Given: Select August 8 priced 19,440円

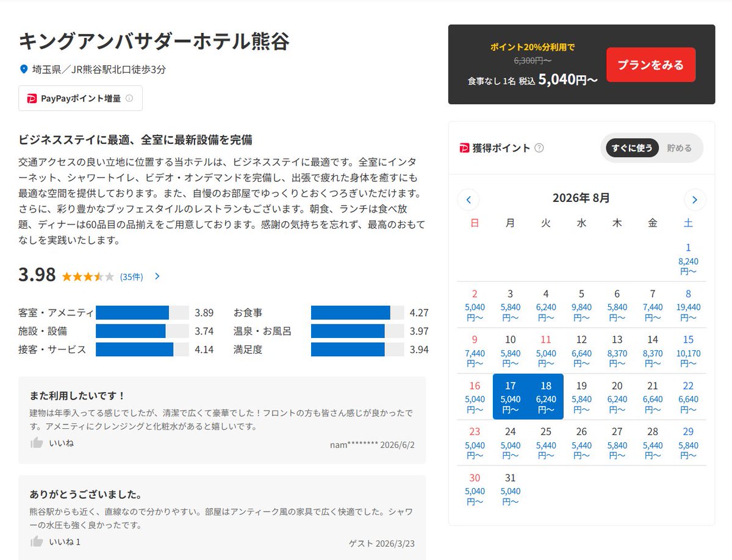Looking at the screenshot, I should point(688,304).
